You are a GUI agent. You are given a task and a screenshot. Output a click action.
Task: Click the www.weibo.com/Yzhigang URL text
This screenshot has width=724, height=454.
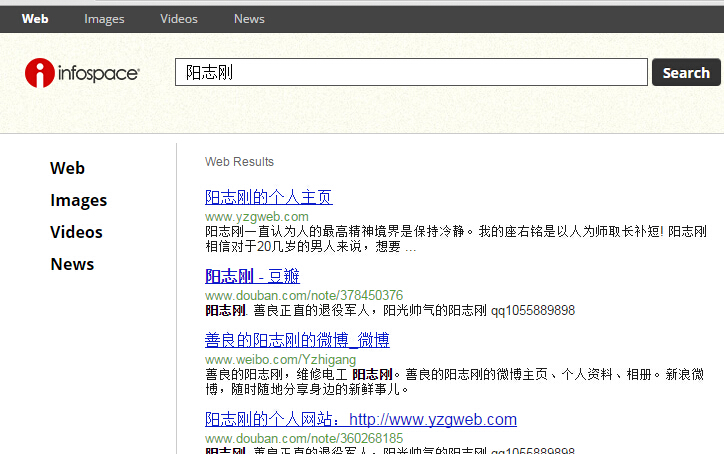pos(280,359)
